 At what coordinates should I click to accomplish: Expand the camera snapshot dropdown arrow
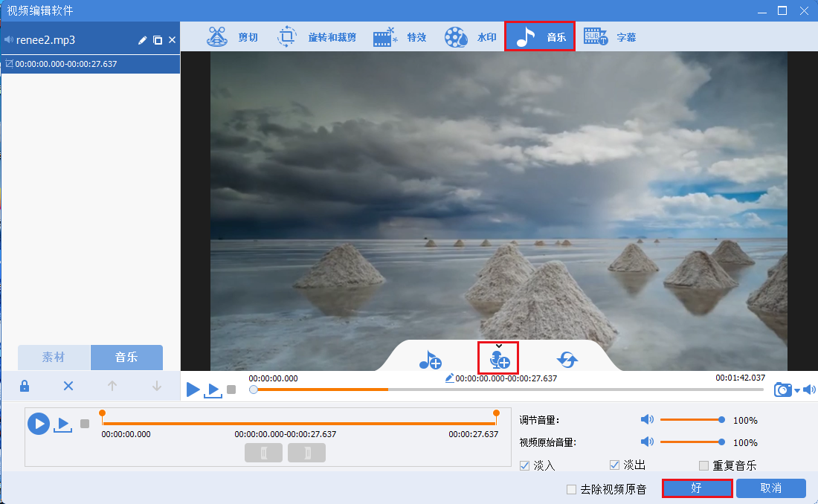[x=797, y=391]
